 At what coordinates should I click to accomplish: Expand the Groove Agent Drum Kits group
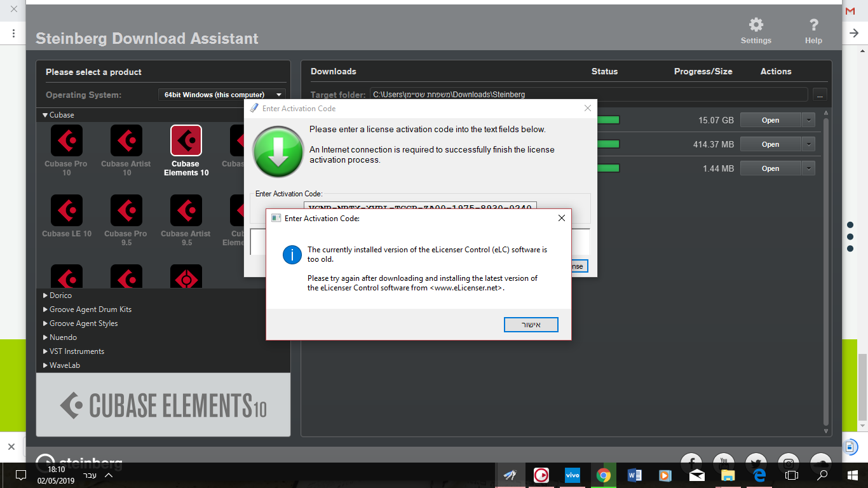[45, 309]
